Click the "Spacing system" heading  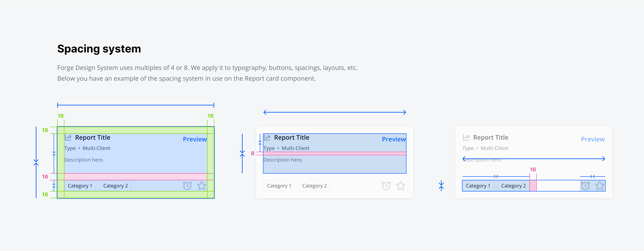99,49
